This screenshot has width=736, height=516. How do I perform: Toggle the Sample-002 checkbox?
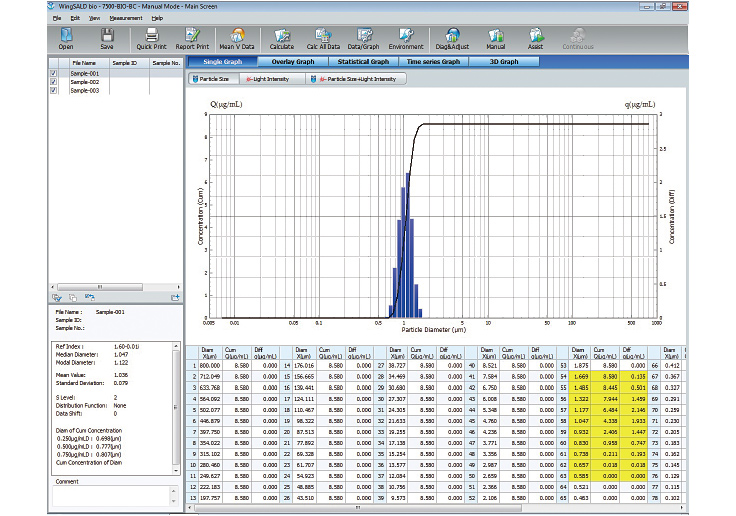click(53, 82)
